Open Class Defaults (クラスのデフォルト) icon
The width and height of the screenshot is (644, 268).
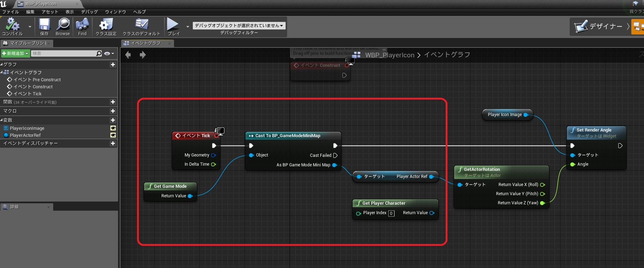coord(142,27)
